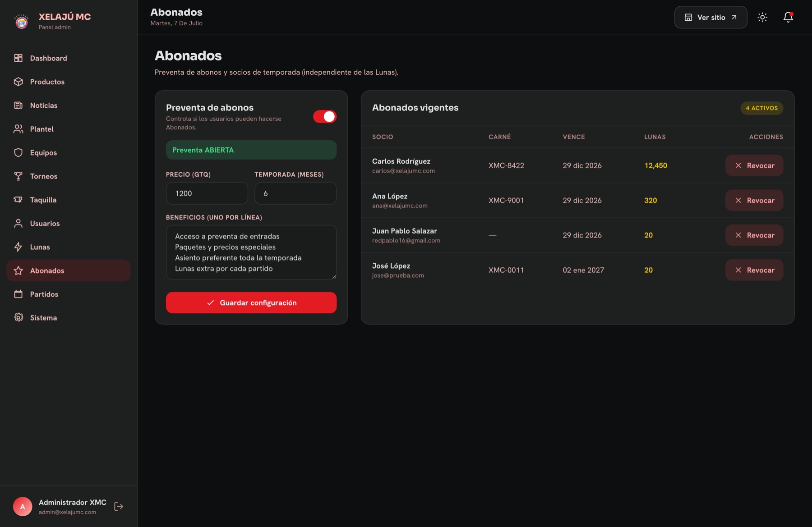Click the logout icon beside Administrador XMC
The width and height of the screenshot is (812, 527).
(x=119, y=506)
